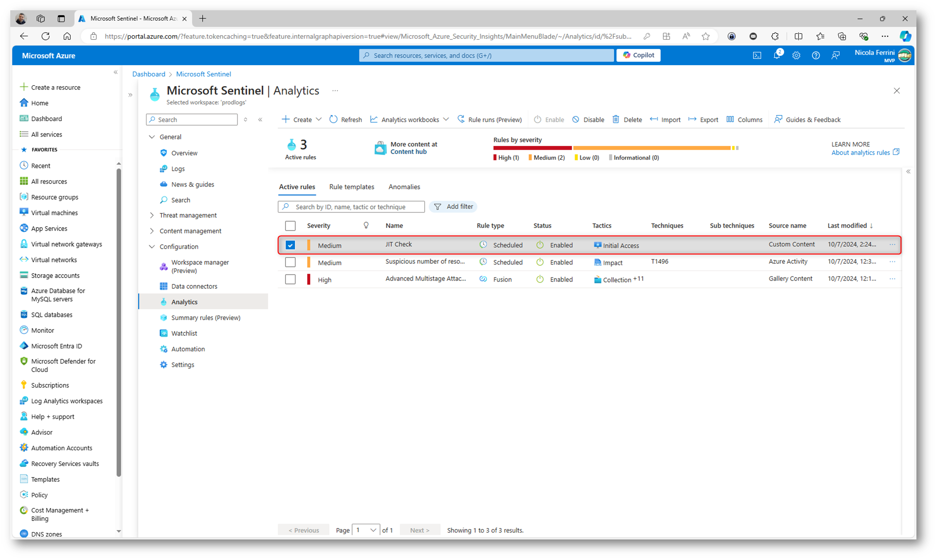
Task: Open Suspicious number row ellipsis menu
Action: (x=892, y=262)
